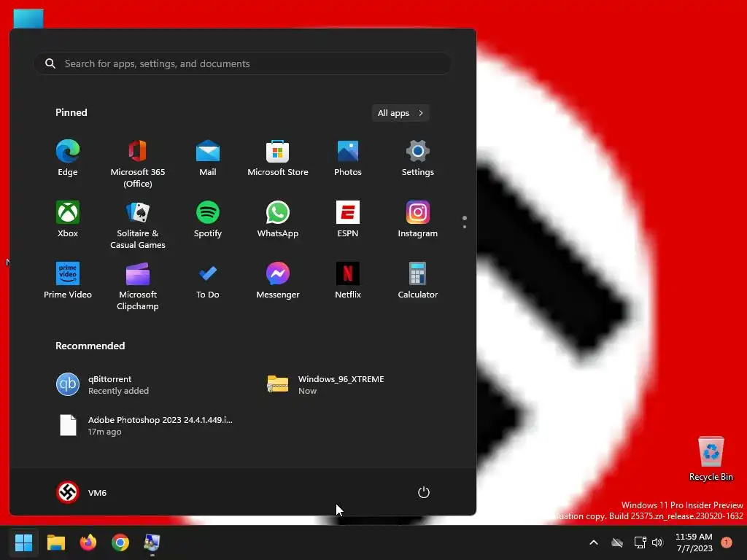Screen dimensions: 747x560
Task: Click the volume icon in system tray
Action: [x=657, y=542]
